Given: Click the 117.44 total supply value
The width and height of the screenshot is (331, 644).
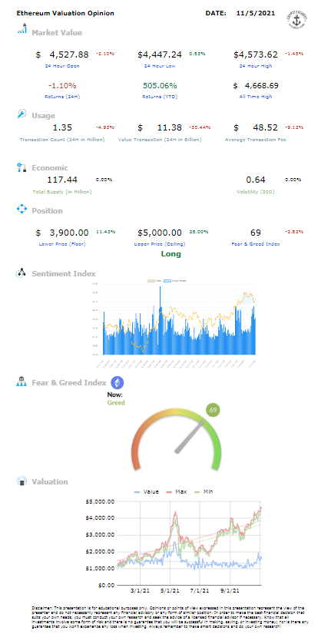Looking at the screenshot, I should click(62, 180).
